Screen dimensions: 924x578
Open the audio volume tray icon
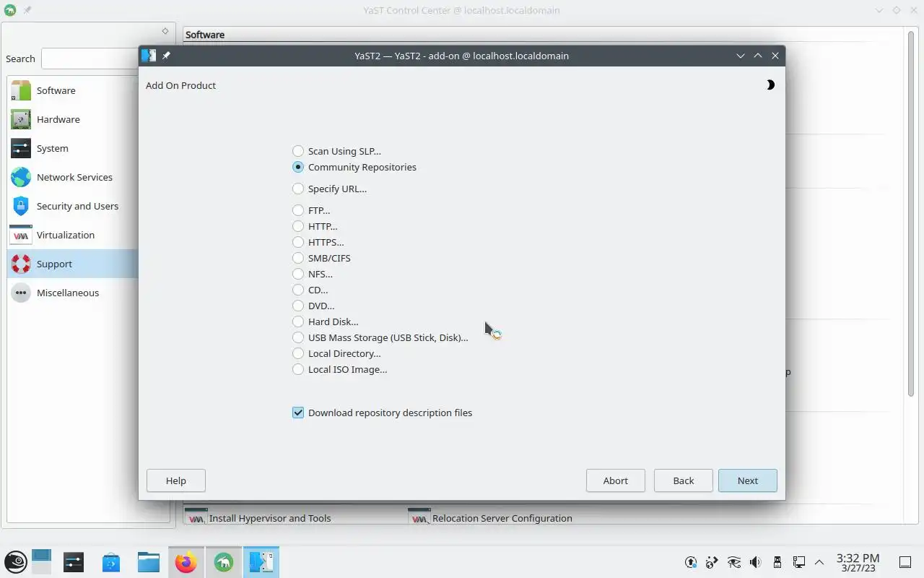(x=755, y=562)
